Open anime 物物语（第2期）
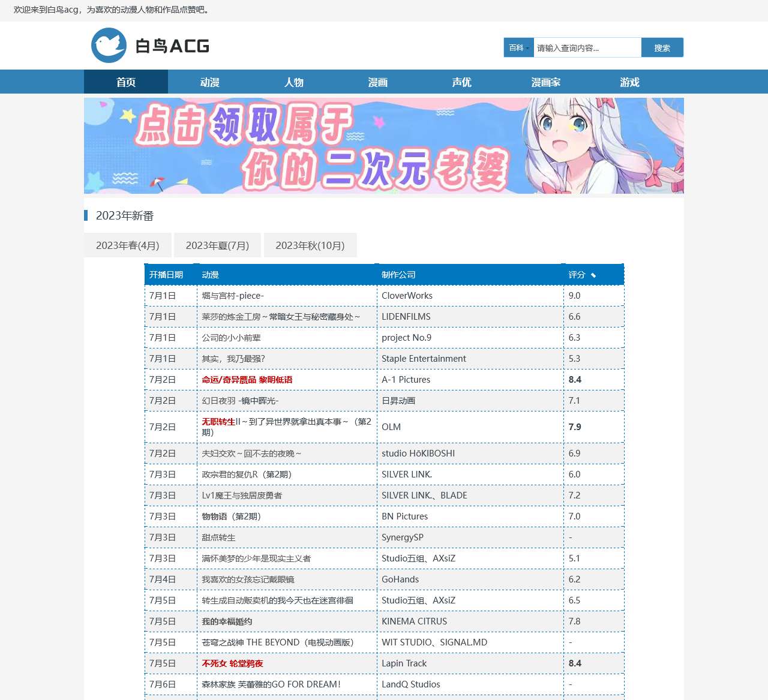 point(232,516)
